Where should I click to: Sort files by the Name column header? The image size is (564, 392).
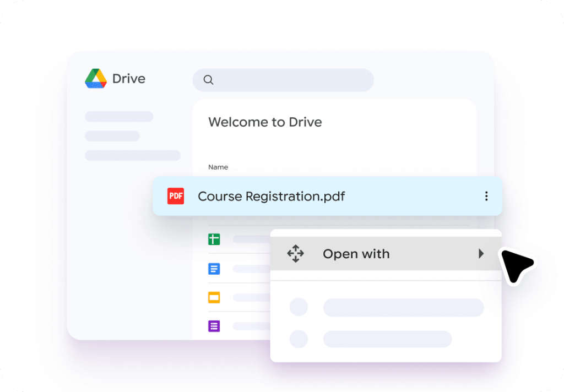coord(218,167)
